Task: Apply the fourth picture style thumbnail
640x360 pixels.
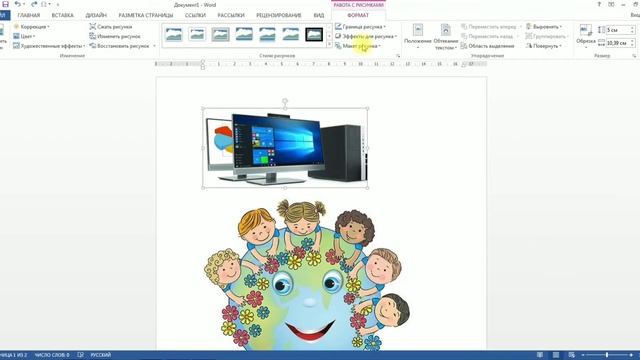Action: pyautogui.click(x=244, y=34)
